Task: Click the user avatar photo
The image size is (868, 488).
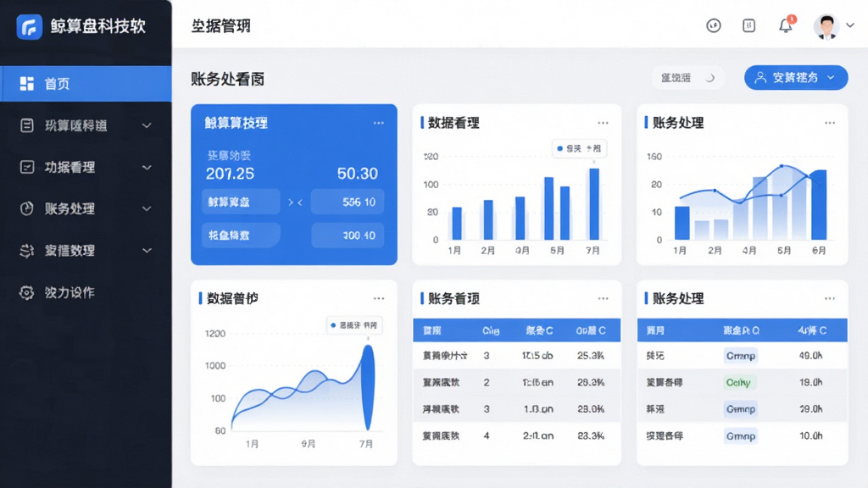Action: click(826, 25)
